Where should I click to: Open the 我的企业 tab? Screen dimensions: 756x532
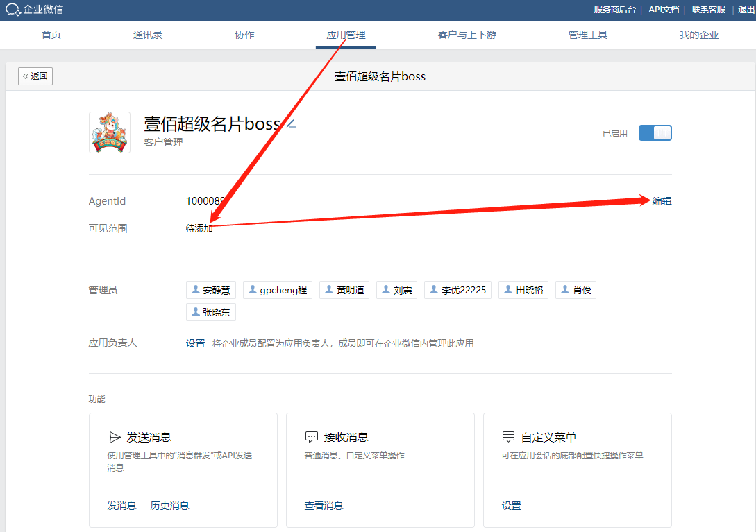pyautogui.click(x=699, y=35)
